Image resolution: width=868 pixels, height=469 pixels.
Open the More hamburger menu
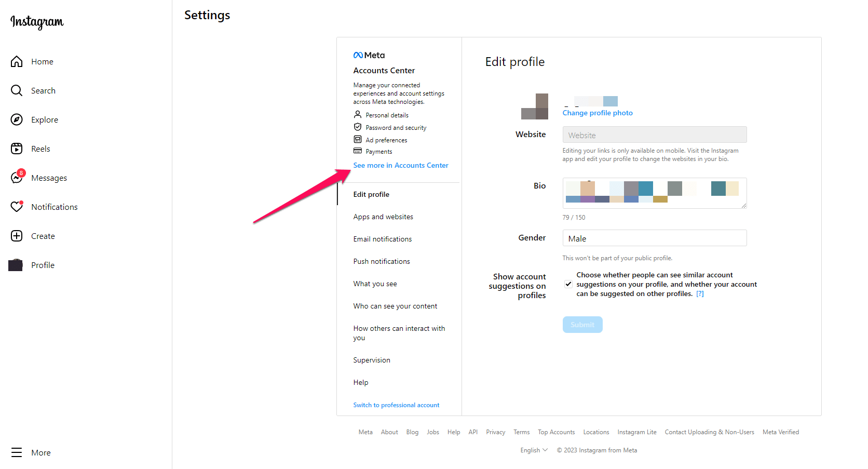pyautogui.click(x=17, y=452)
